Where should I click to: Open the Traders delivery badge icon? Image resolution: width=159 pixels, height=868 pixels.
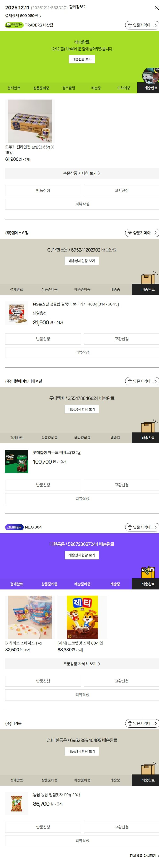tap(14, 25)
